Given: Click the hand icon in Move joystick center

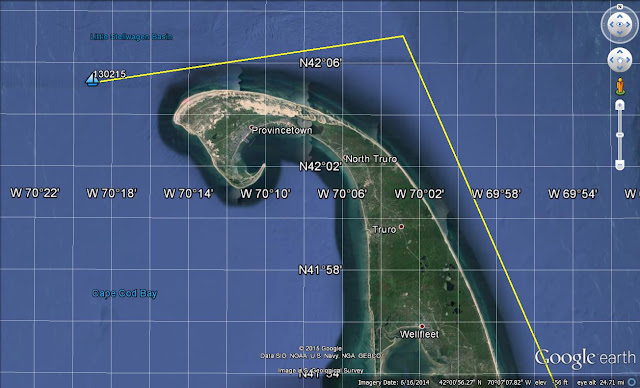Looking at the screenshot, I should 620,60.
